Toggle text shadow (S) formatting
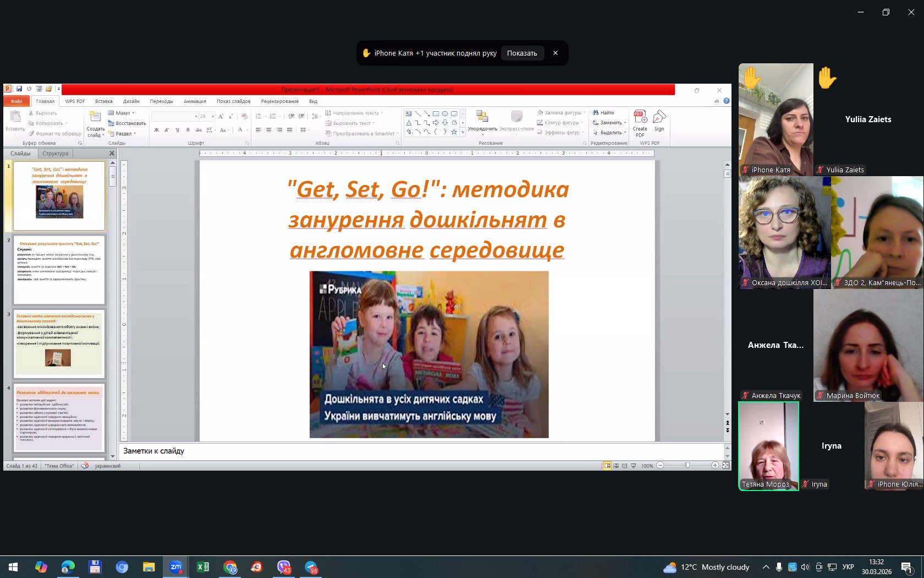The image size is (924, 578). point(188,130)
